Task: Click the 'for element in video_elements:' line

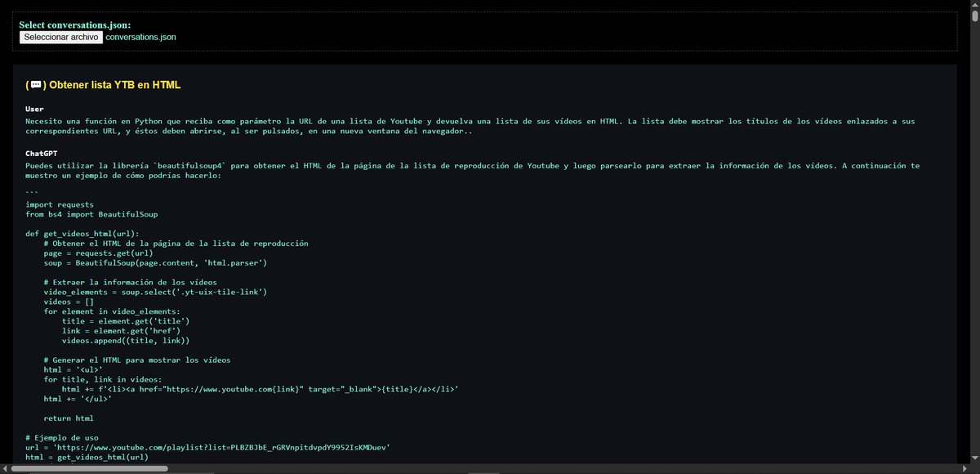Action: coord(110,311)
